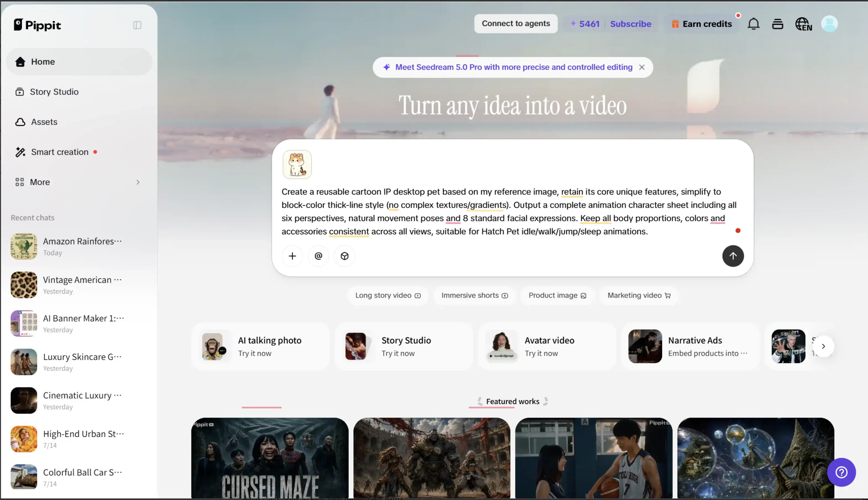Click Connect to agents button
The height and width of the screenshot is (500, 868).
tap(515, 24)
